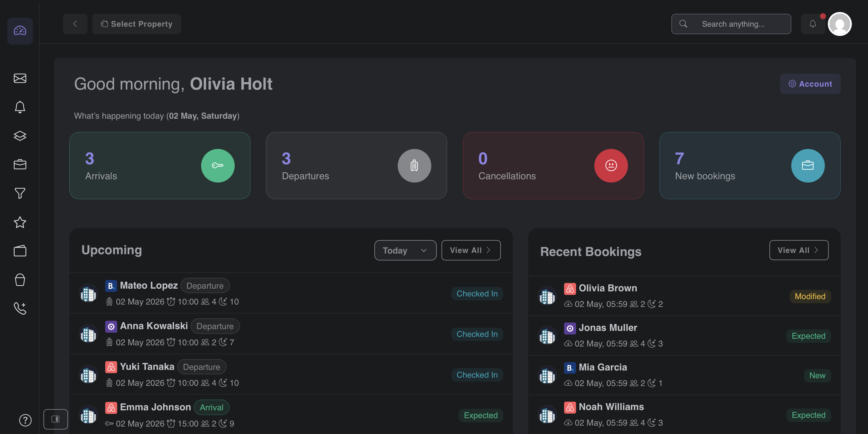Toggle the sidebar panel collapse button
Viewport: 868px width, 434px height.
pos(55,419)
